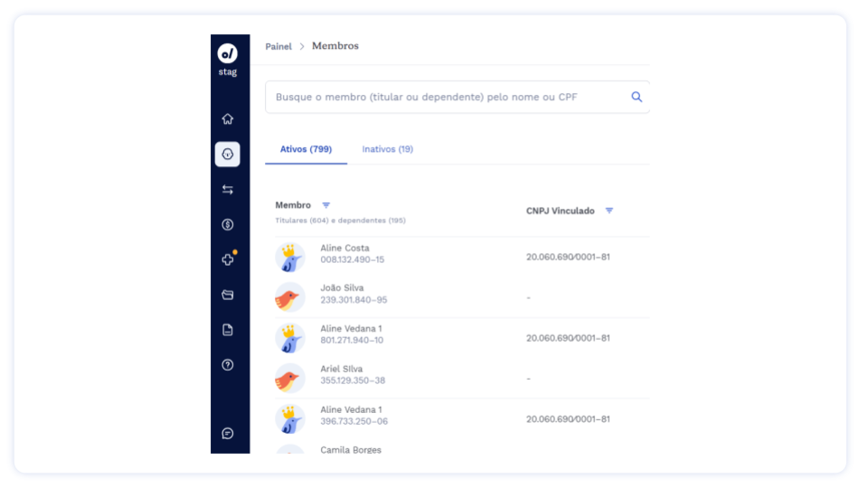Click avatar of Aline Vedana 1 396.733.250-06
Viewport: 868px width, 488px height.
coord(290,418)
